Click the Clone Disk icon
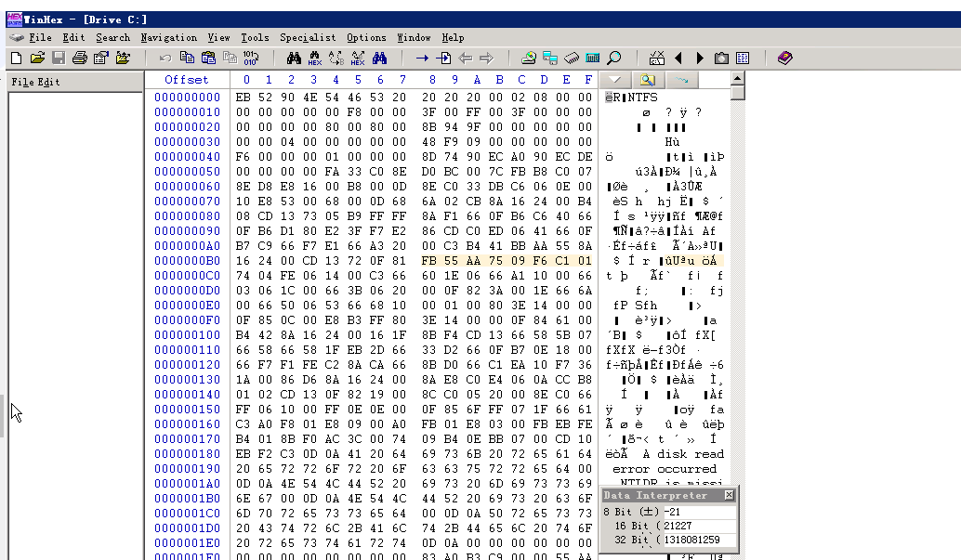The height and width of the screenshot is (560, 961). [550, 59]
